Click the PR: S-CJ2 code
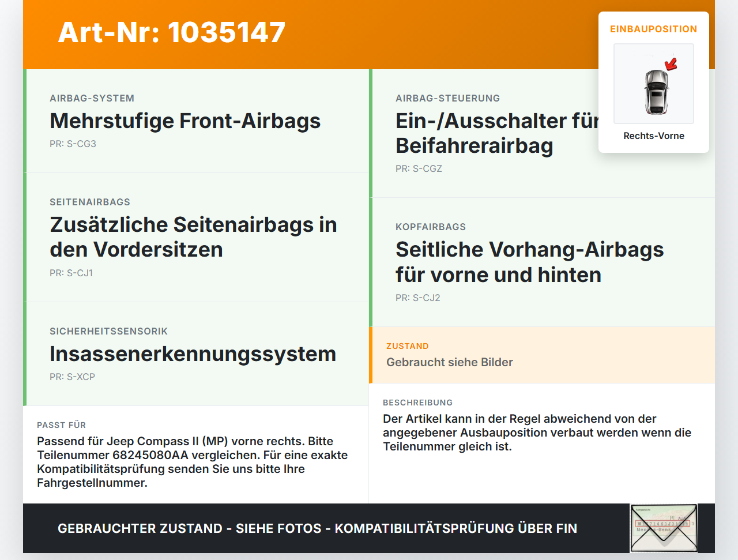 click(x=418, y=298)
